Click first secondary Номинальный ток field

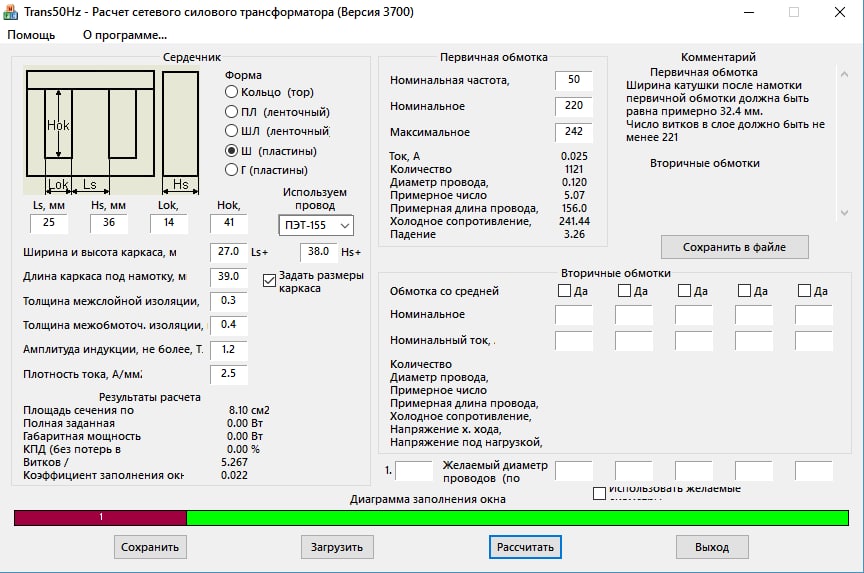[574, 341]
